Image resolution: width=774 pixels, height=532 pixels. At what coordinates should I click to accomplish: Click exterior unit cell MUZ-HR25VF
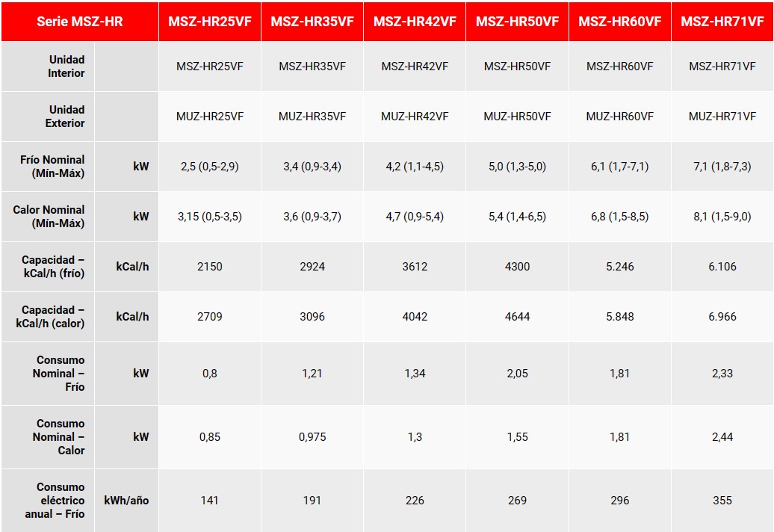(210, 117)
